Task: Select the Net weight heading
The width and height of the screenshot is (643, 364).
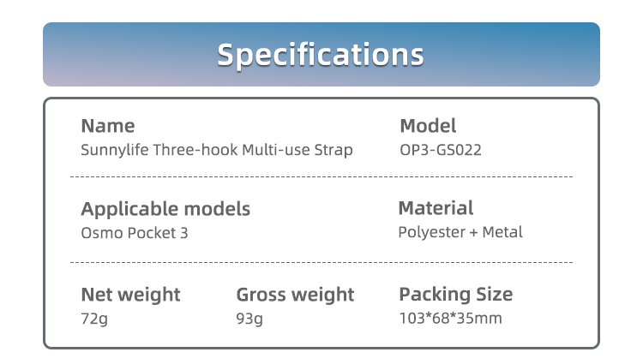Action: [x=130, y=295]
